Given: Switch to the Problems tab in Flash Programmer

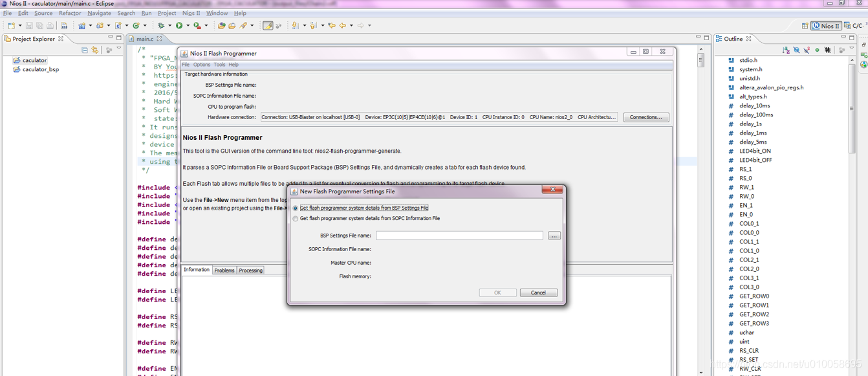Looking at the screenshot, I should (224, 270).
